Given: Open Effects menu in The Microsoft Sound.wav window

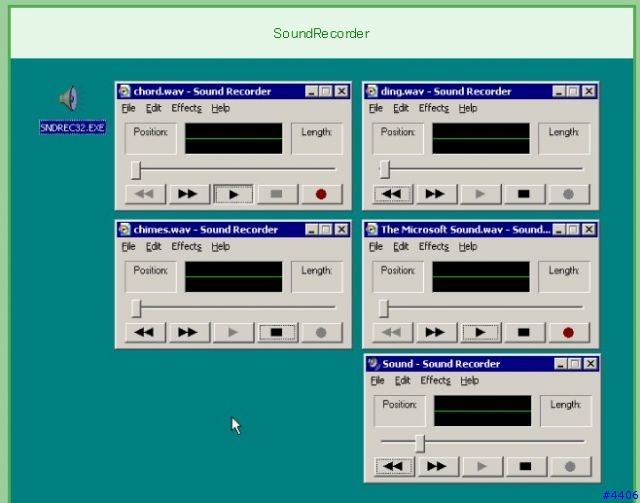Looking at the screenshot, I should click(x=434, y=247).
